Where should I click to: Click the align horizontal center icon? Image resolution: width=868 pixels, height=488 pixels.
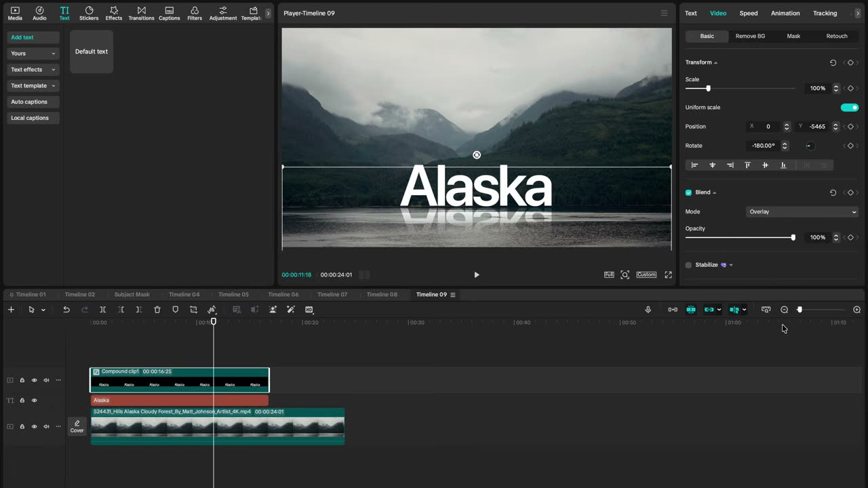click(712, 165)
